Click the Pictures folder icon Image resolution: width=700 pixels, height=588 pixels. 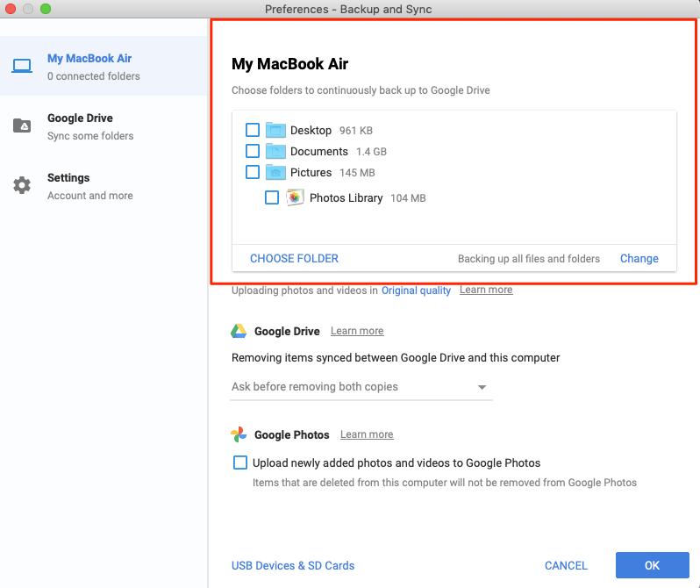pos(275,172)
